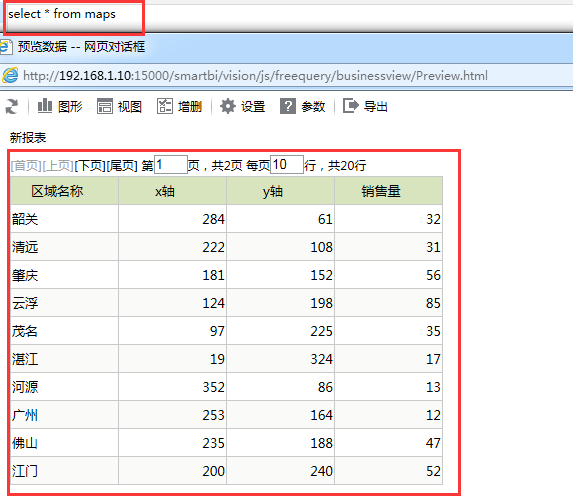Open the 增删 add/remove icon
Screen dimensions: 573x503
coord(165,106)
